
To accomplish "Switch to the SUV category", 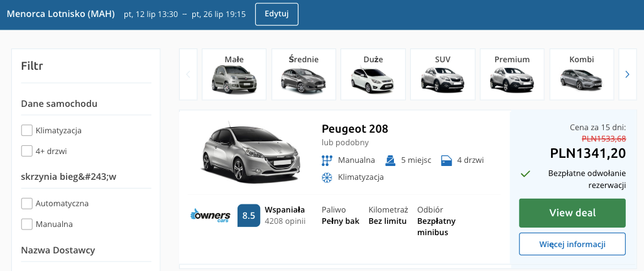I will pyautogui.click(x=443, y=74).
